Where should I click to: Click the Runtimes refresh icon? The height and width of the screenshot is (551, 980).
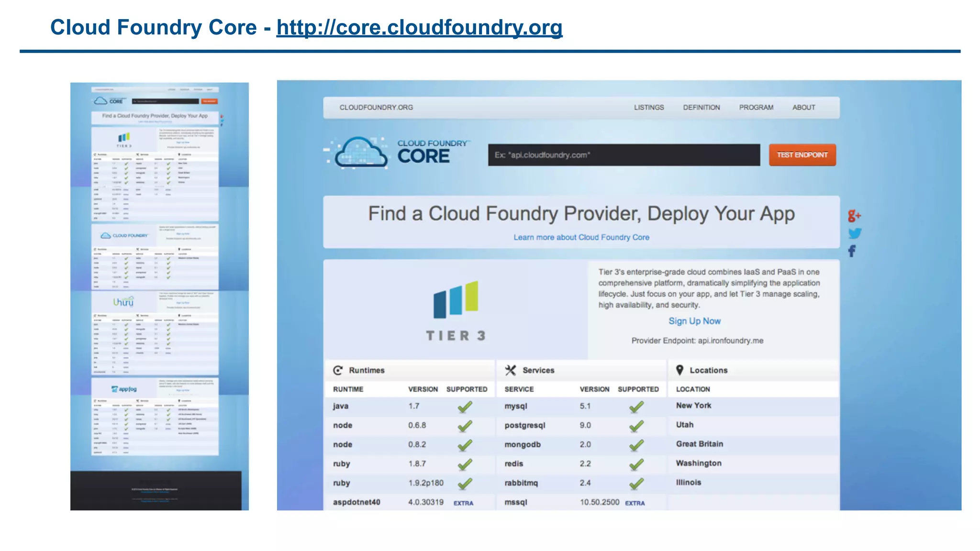338,370
